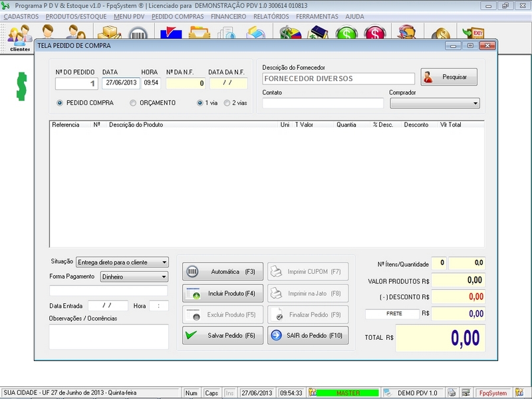Screen dimensions: 532x399
Task: Click the HORA field showing 09:54
Action: pos(152,83)
